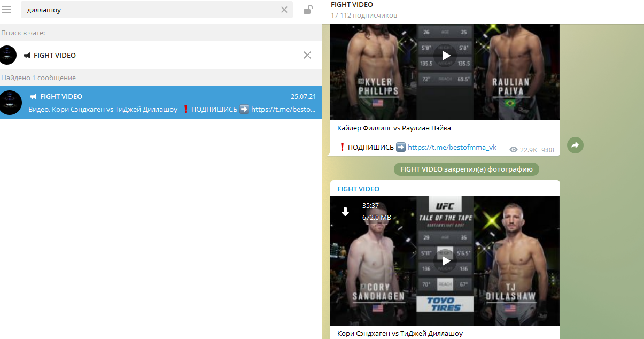Click the avatar of the search result
The image size is (644, 339).
point(10,102)
